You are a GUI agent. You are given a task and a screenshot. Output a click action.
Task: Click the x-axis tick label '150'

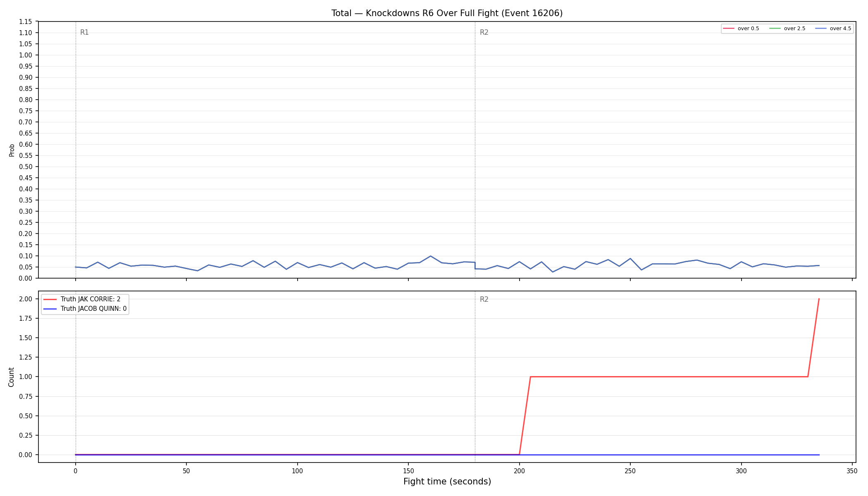(408, 471)
